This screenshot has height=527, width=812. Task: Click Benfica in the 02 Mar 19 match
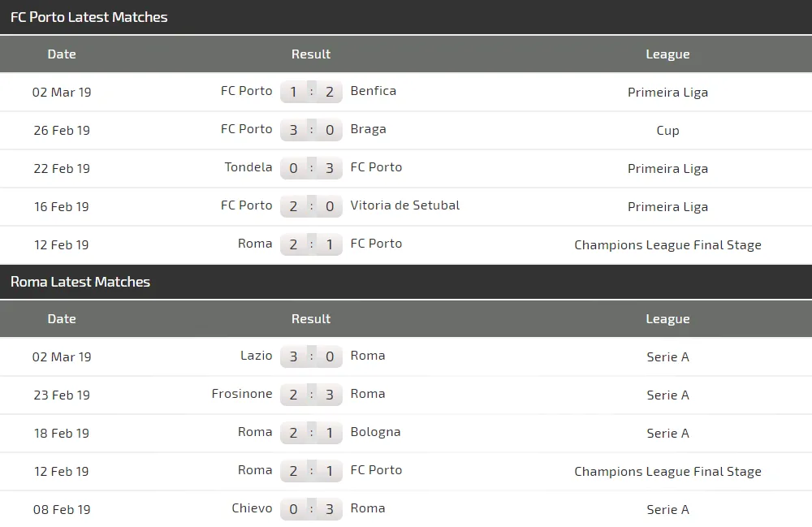pos(374,91)
